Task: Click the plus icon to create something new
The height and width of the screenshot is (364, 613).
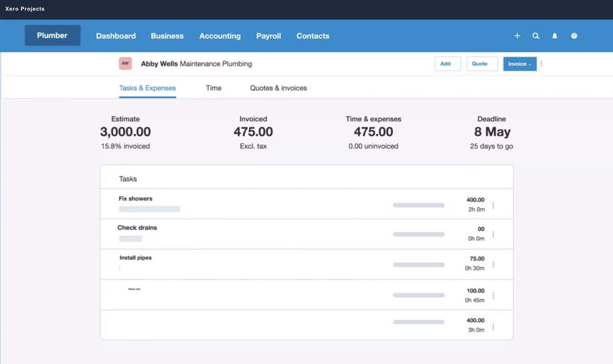Action: tap(517, 36)
